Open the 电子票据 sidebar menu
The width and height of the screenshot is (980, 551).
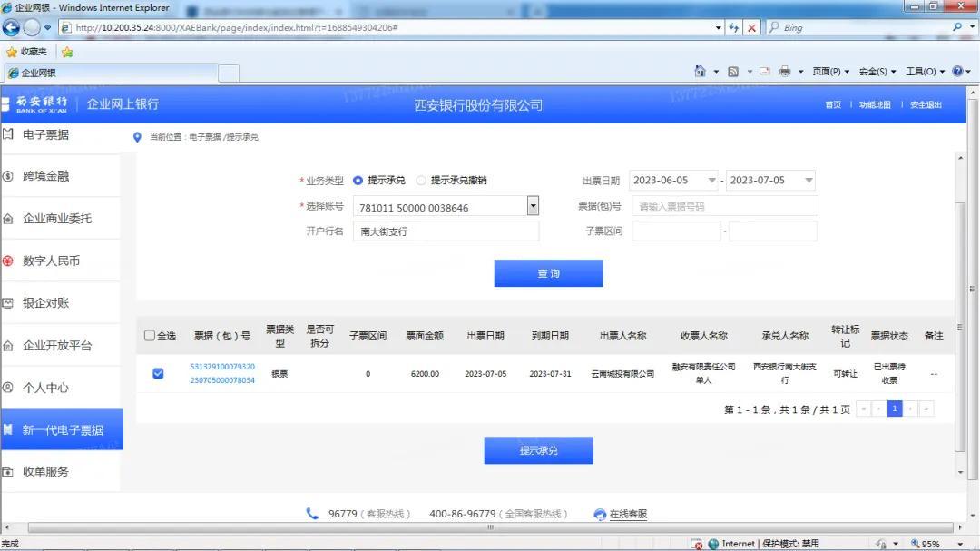62,134
